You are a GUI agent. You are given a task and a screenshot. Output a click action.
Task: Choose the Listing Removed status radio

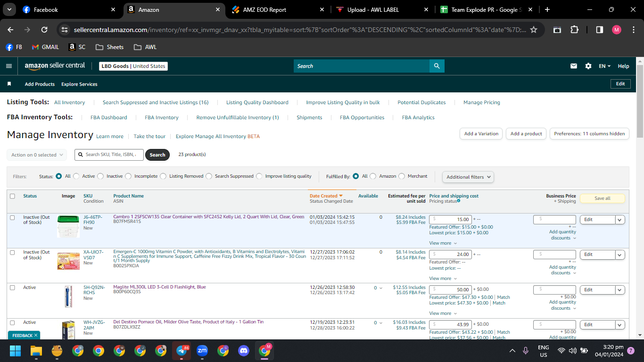pyautogui.click(x=163, y=176)
